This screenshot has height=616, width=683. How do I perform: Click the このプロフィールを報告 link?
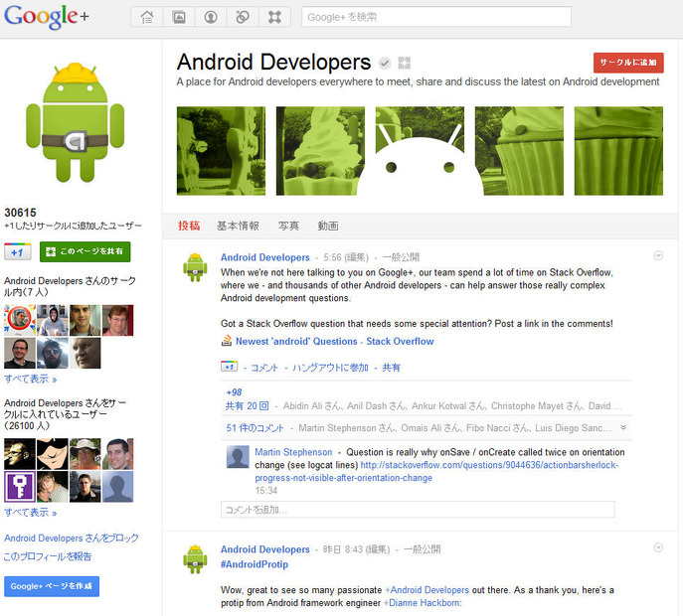click(x=48, y=556)
